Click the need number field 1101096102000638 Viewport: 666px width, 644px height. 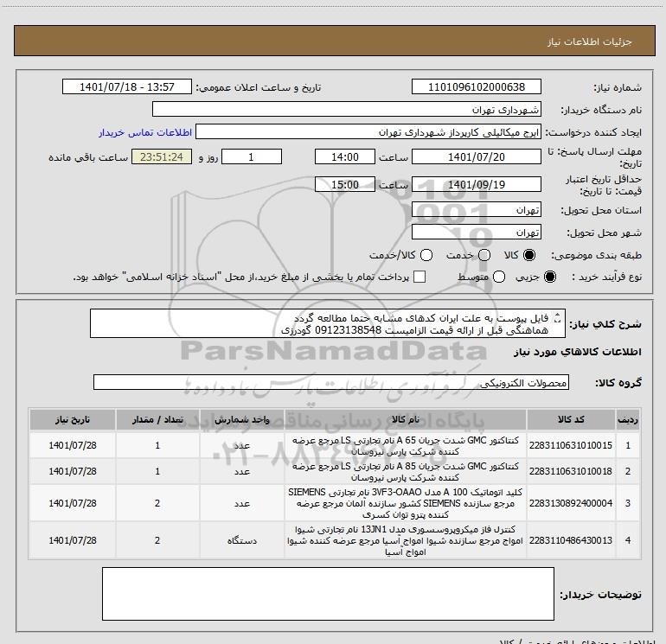[x=476, y=86]
